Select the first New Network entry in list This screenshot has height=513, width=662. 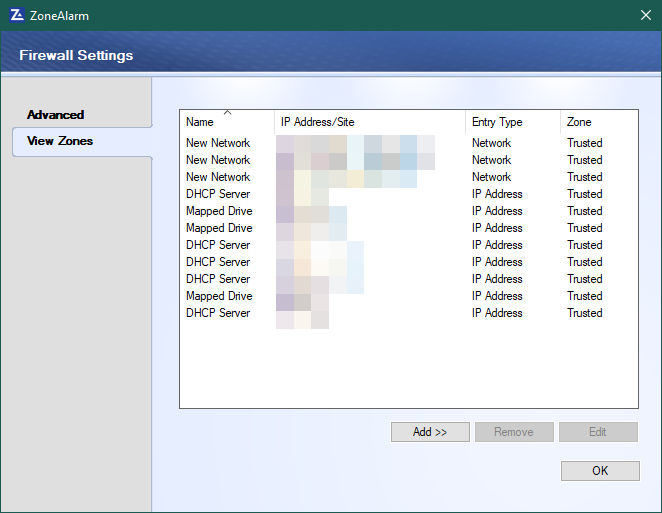[409, 143]
